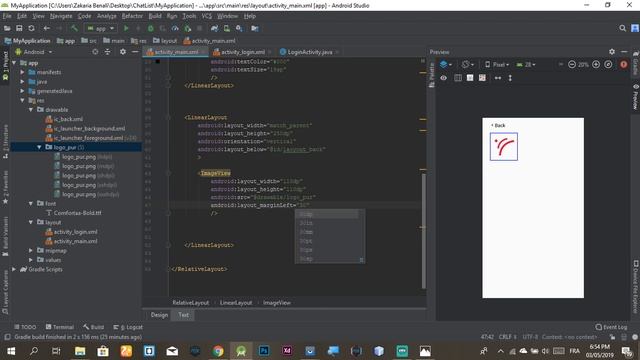This screenshot has height=360, width=640.
Task: Open the Design Surface layers dropdown
Action: pyautogui.click(x=446, y=64)
